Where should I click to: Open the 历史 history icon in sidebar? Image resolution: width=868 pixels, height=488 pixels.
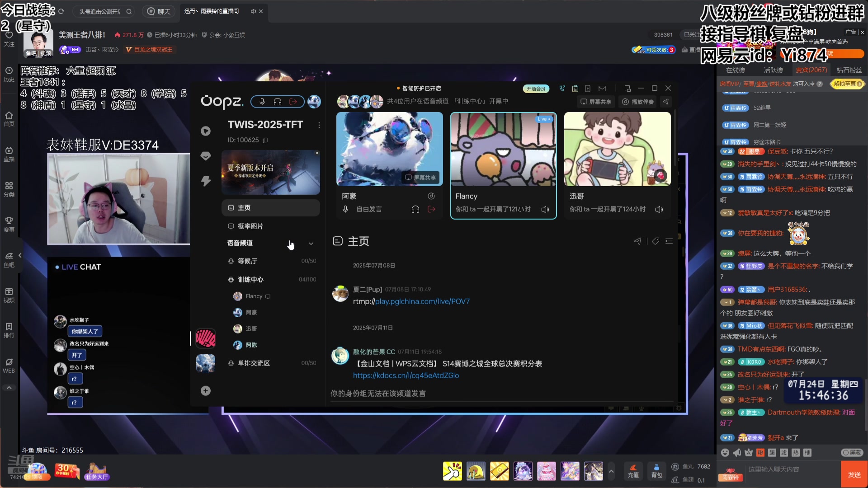point(9,75)
